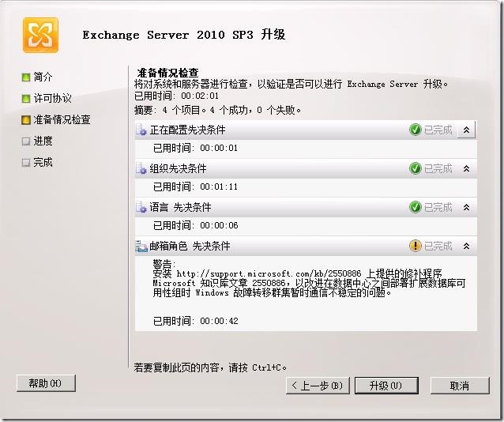Click the elapsed time 00:00:42 text
This screenshot has width=504, height=422.
(x=219, y=321)
